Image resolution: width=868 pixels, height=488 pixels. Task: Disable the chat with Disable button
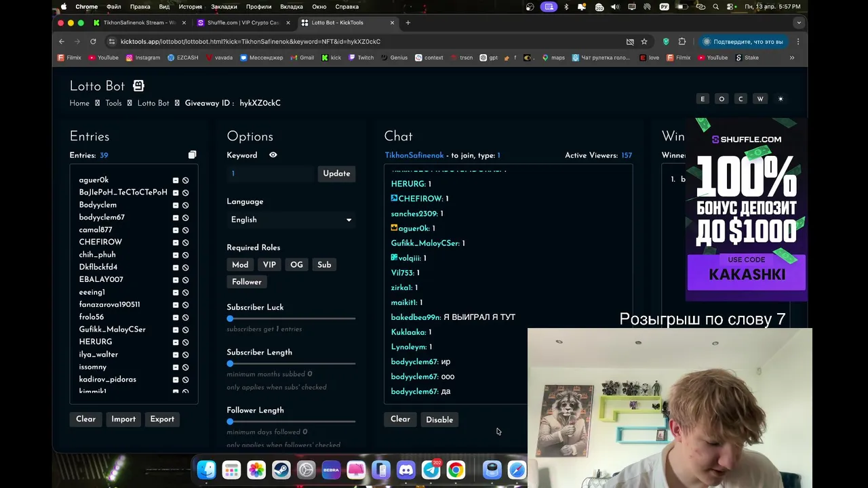tap(439, 420)
